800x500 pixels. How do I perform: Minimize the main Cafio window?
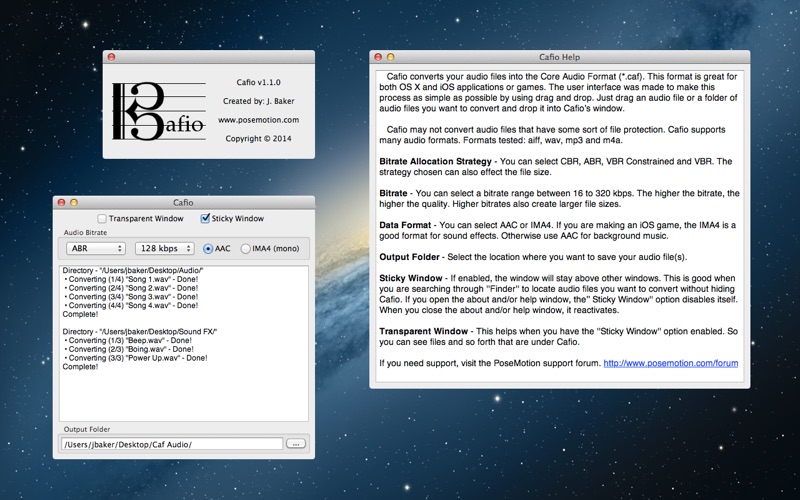74,203
